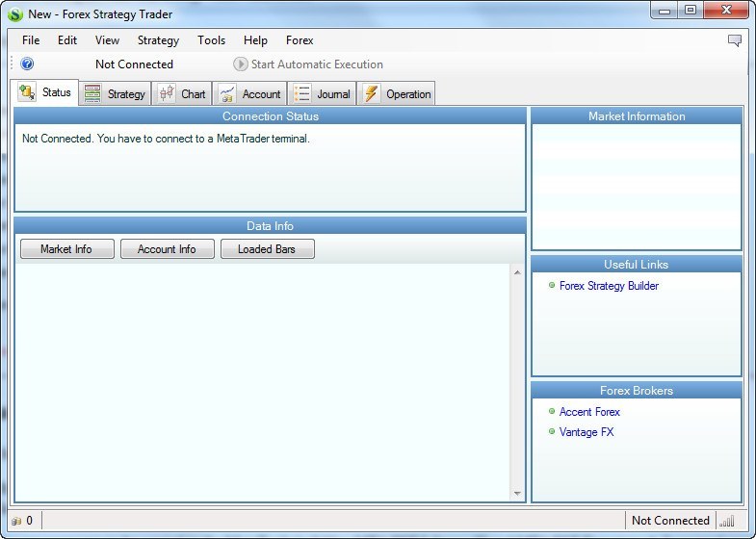756x539 pixels.
Task: Click the blue help question mark icon
Action: click(27, 64)
